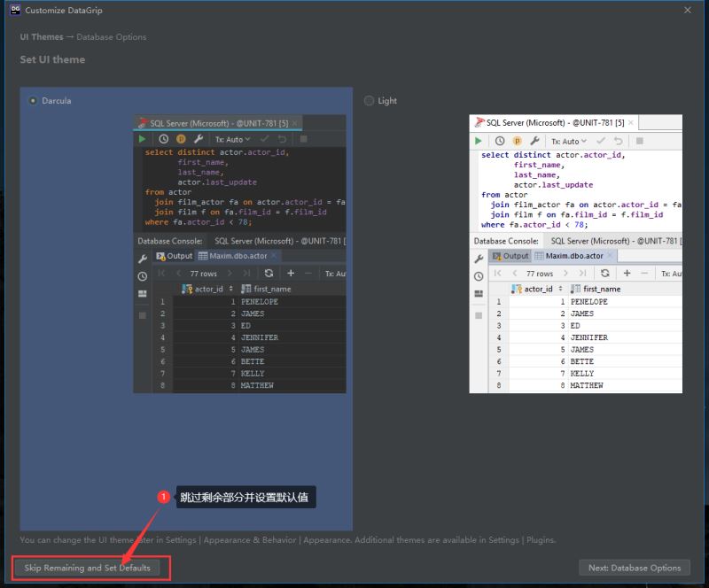This screenshot has height=588, width=709.
Task: Click the Stop square icon in the Light preview
Action: (640, 141)
